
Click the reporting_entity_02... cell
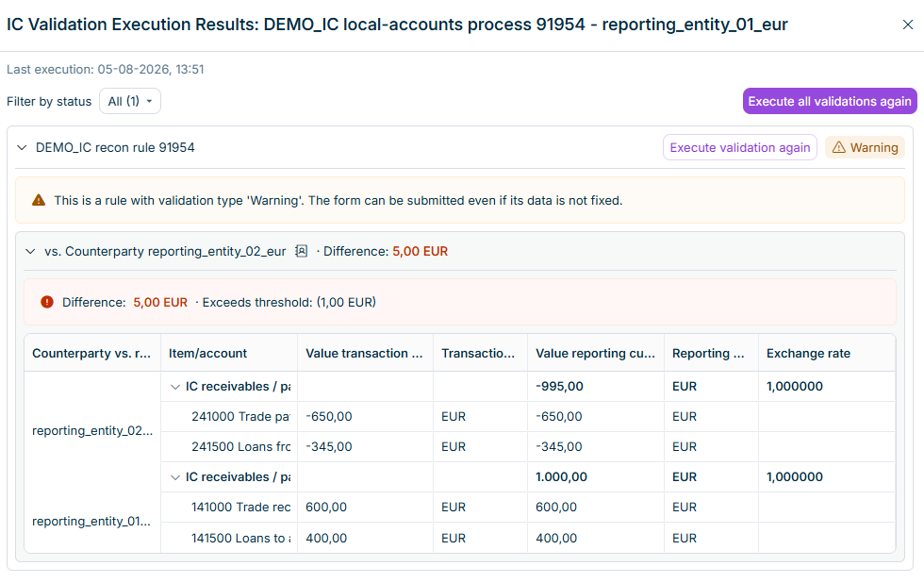92,431
